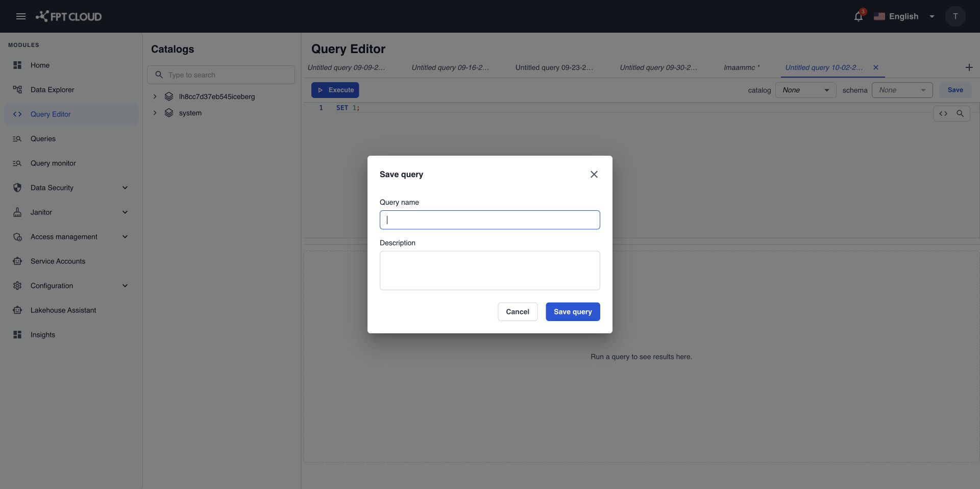The image size is (980, 489).
Task: Open the notifications bell
Action: (859, 16)
